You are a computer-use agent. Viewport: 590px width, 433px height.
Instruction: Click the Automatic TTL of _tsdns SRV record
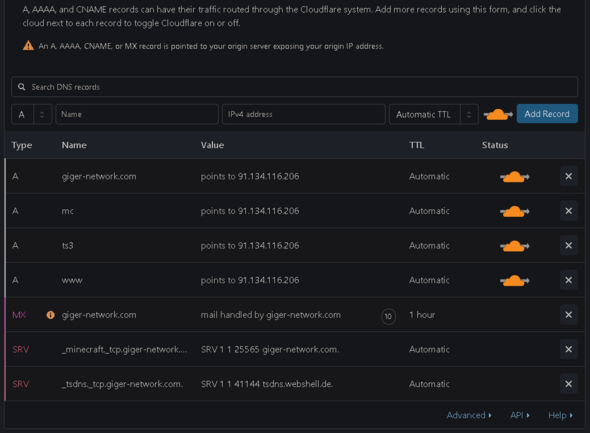coord(429,384)
